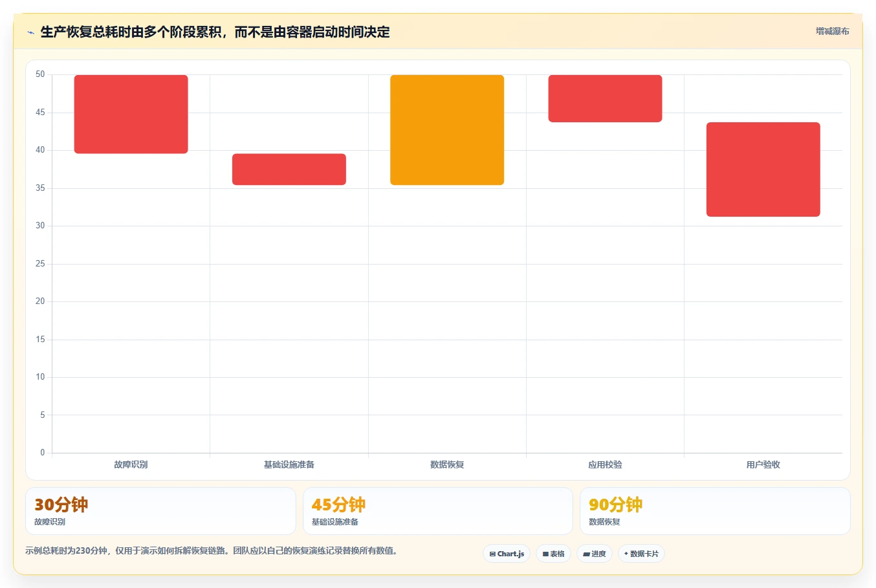Viewport: 876px width, 588px height.
Task: Click the 增减瀑布 label in the header
Action: pyautogui.click(x=832, y=31)
